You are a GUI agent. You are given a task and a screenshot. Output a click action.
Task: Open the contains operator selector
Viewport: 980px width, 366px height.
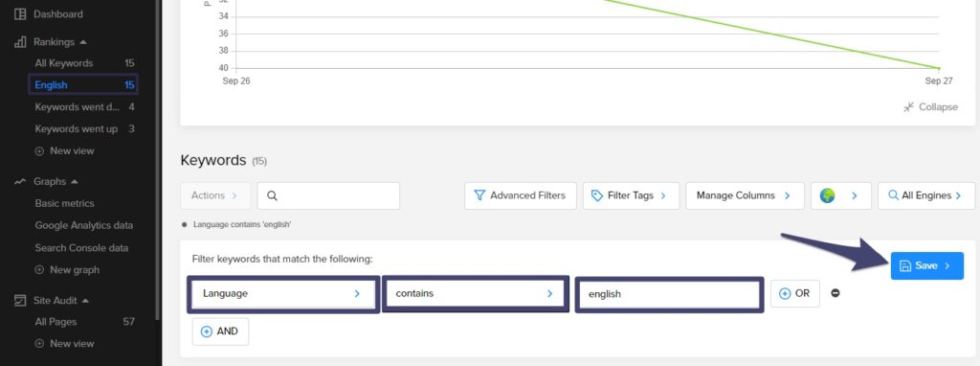point(476,293)
